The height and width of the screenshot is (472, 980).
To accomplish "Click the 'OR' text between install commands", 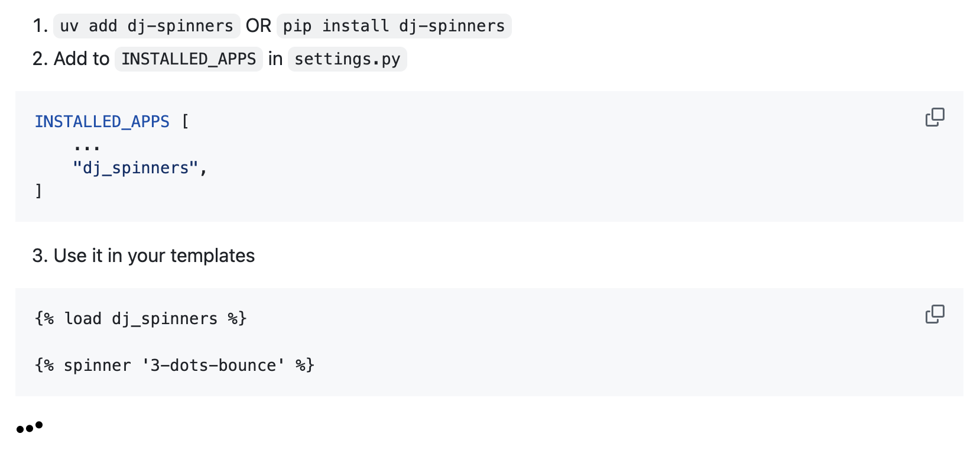I will (x=258, y=26).
